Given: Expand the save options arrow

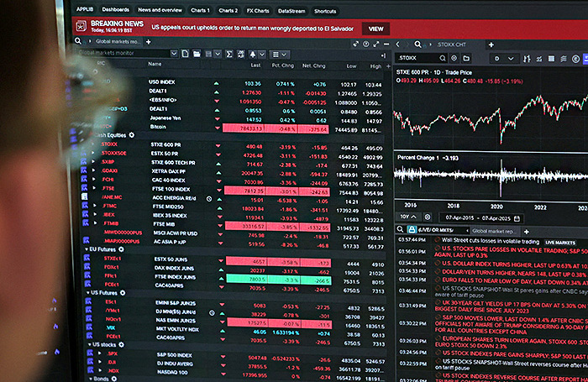Looking at the screenshot, I should point(218,55).
